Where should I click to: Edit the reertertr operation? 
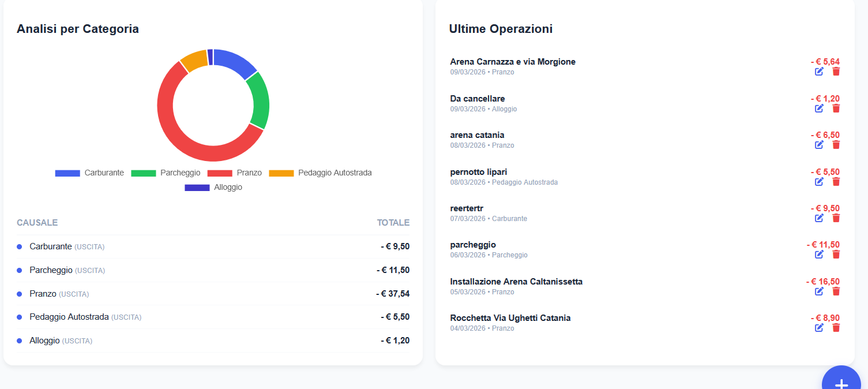tap(819, 218)
